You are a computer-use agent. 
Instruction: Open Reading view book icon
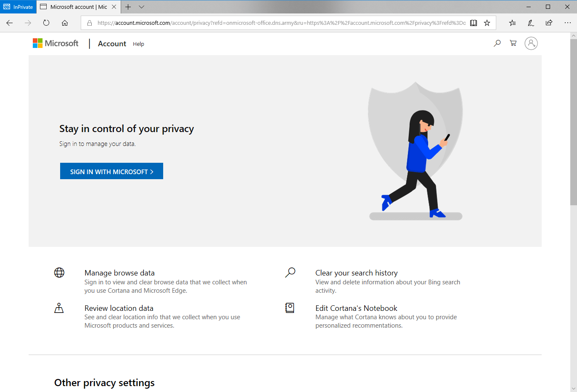coord(474,23)
